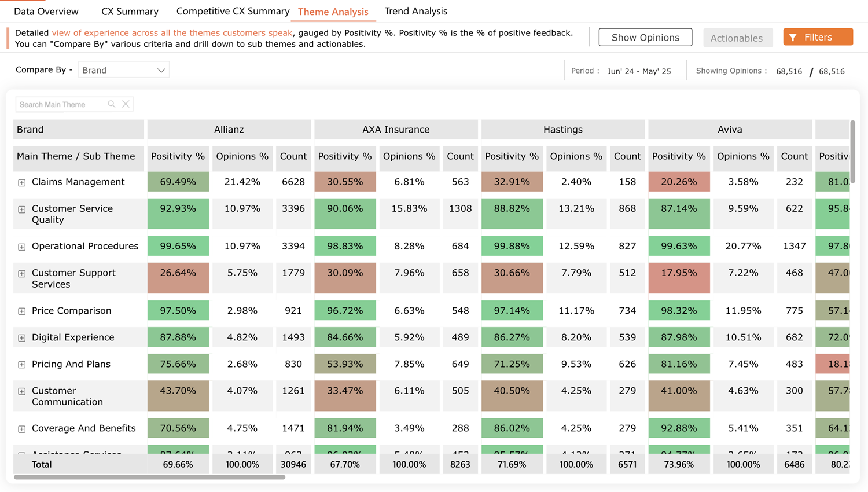The image size is (868, 492).
Task: Expand the Operational Procedures row
Action: pyautogui.click(x=21, y=247)
